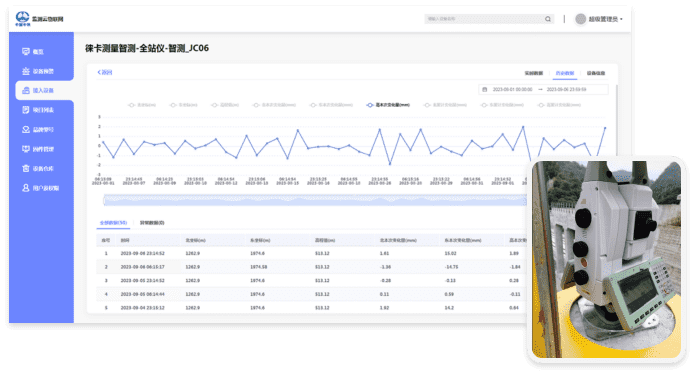
Task: Toggle 高程值(m) legend series
Action: click(x=225, y=105)
